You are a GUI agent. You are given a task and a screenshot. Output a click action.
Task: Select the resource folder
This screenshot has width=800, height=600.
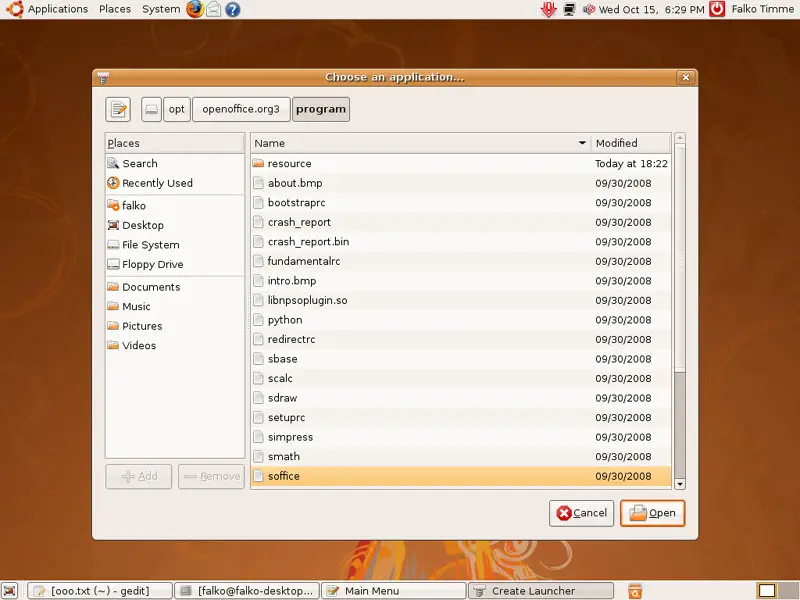(x=461, y=163)
